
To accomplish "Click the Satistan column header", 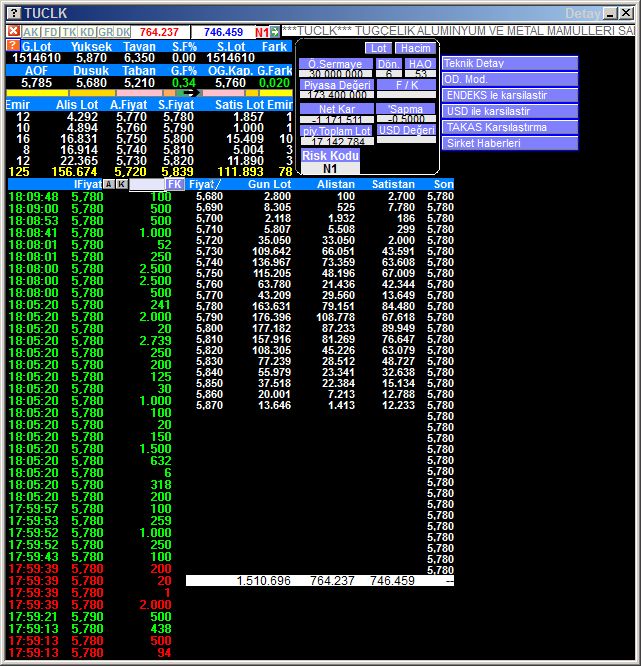I will click(393, 184).
